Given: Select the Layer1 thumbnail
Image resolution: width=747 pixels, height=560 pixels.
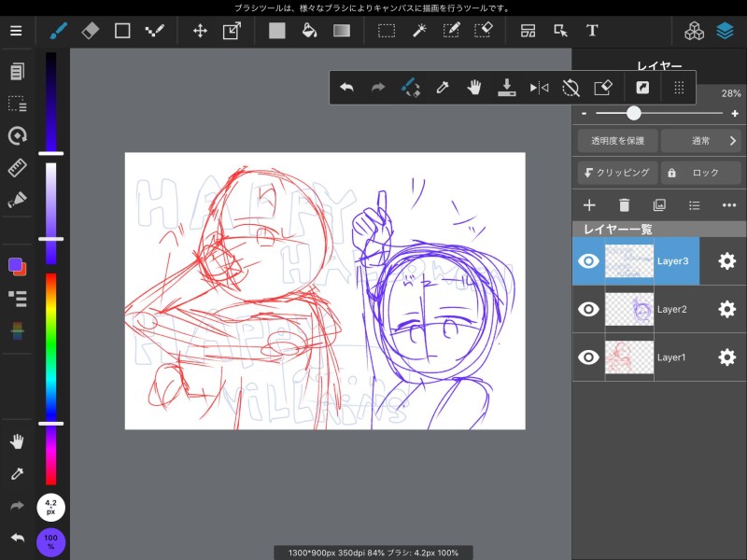Looking at the screenshot, I should (x=628, y=357).
